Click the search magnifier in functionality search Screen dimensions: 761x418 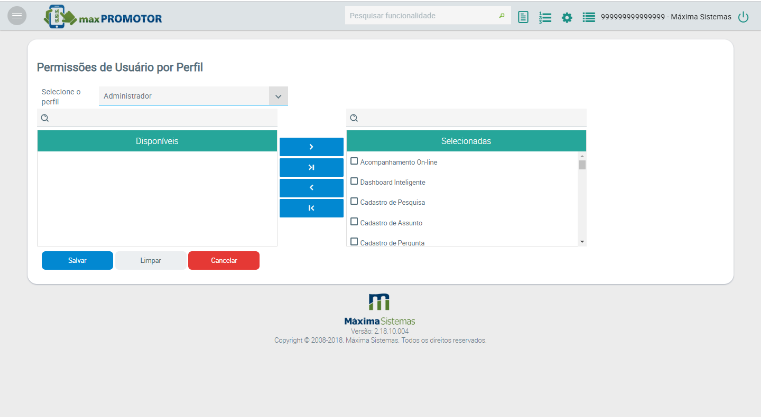coord(501,16)
